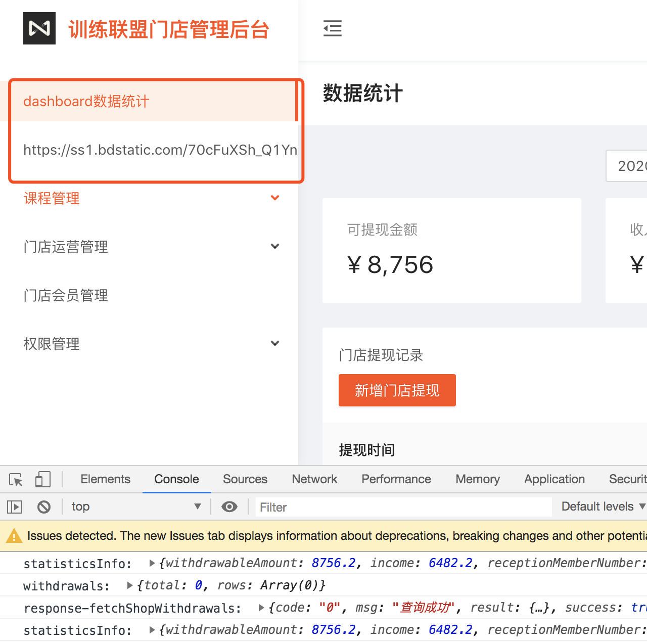Open the top JavaScript context dropdown
This screenshot has width=647, height=644.
tap(136, 507)
